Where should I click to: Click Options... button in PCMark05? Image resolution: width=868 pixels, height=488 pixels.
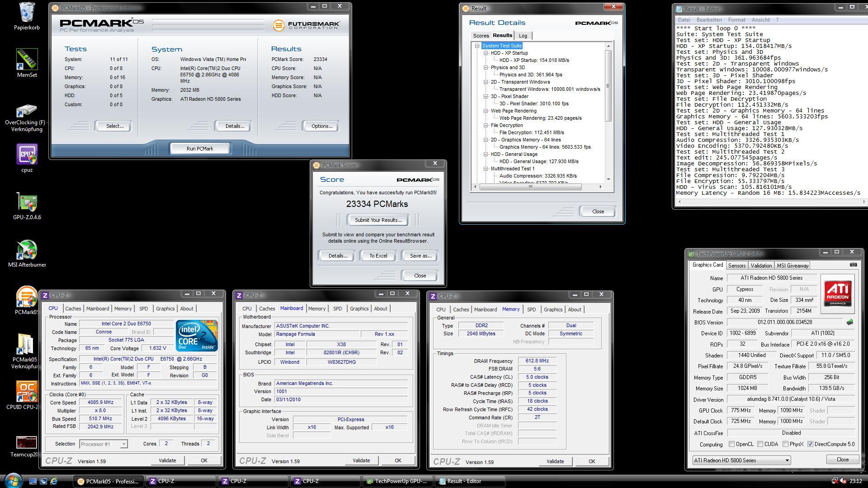pyautogui.click(x=321, y=126)
